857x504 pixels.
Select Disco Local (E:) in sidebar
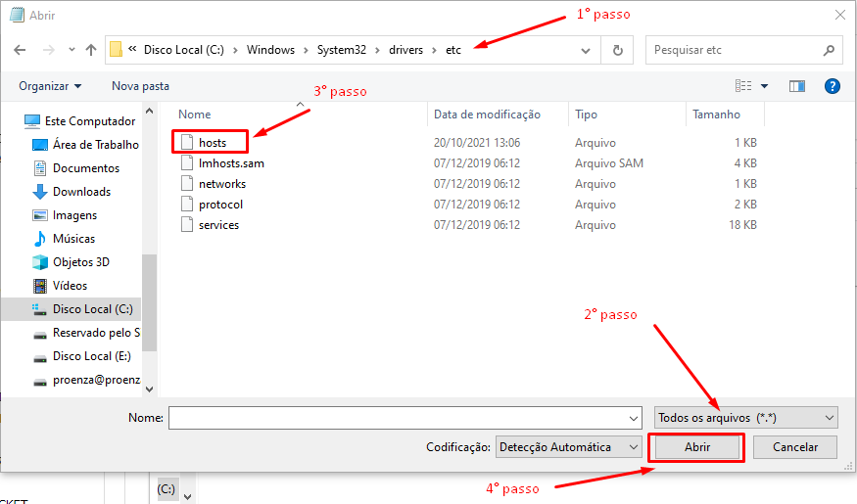pyautogui.click(x=81, y=356)
